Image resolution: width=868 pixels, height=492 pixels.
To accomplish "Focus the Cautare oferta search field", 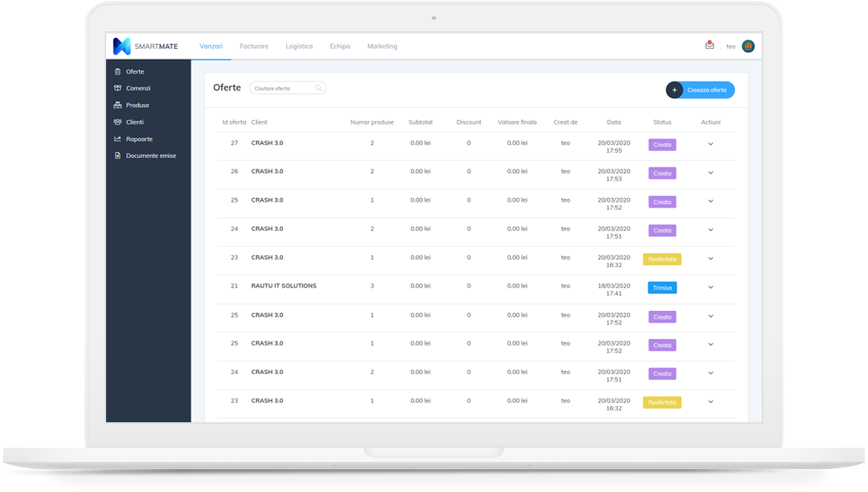I will tap(283, 88).
